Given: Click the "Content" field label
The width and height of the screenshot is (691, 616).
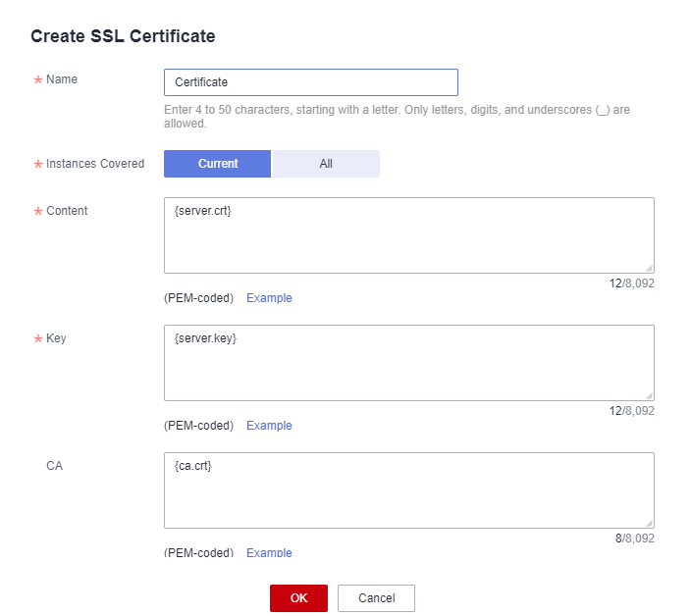Looking at the screenshot, I should click(x=67, y=211).
